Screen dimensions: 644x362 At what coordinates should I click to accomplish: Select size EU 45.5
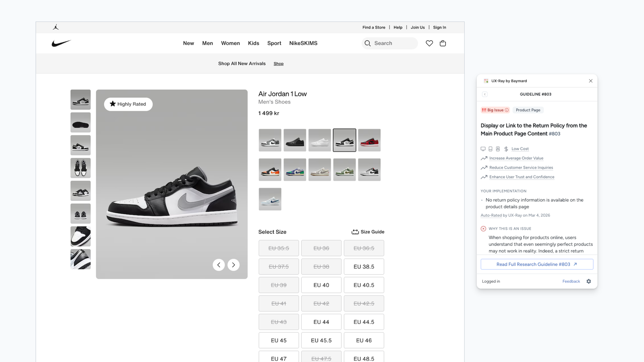(x=321, y=341)
